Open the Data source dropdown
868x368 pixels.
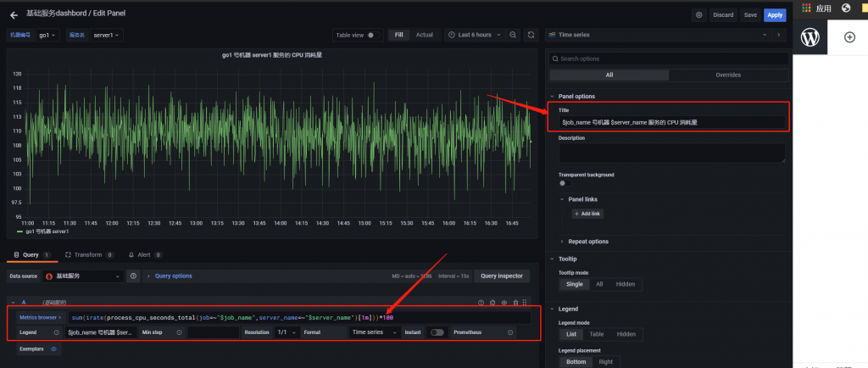click(x=84, y=276)
